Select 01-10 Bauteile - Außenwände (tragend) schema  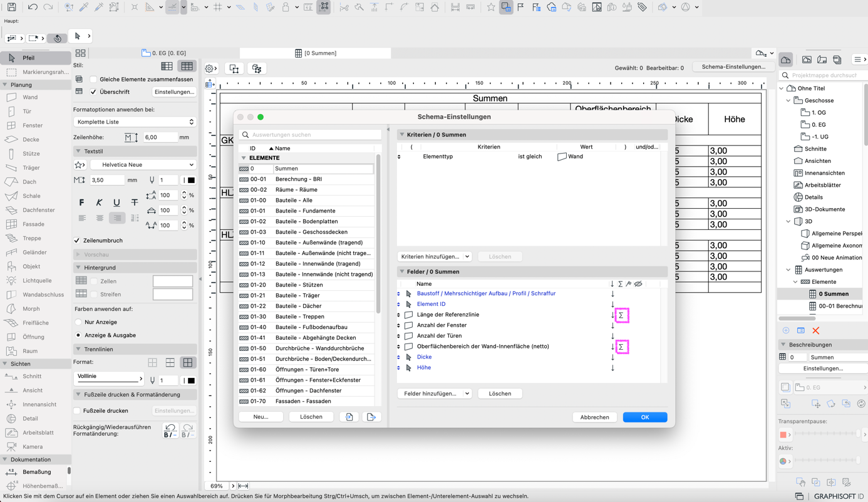[306, 243]
